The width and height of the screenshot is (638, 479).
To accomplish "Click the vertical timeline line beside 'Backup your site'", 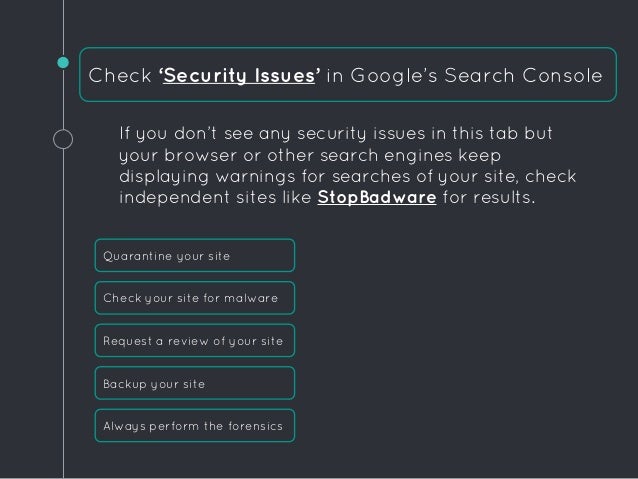I will [64, 383].
